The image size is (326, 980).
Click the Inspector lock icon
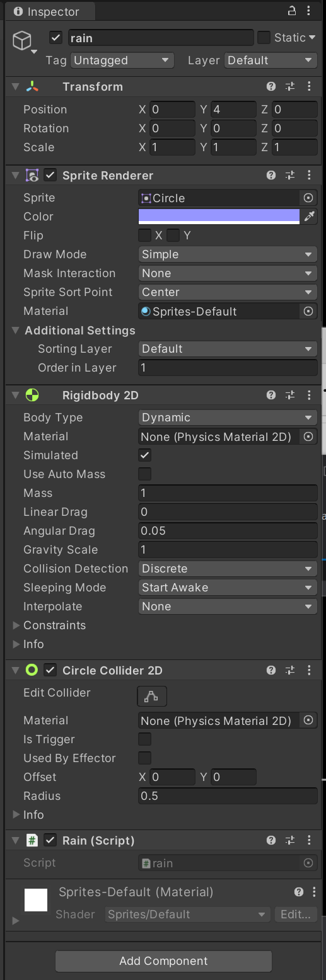coord(291,11)
